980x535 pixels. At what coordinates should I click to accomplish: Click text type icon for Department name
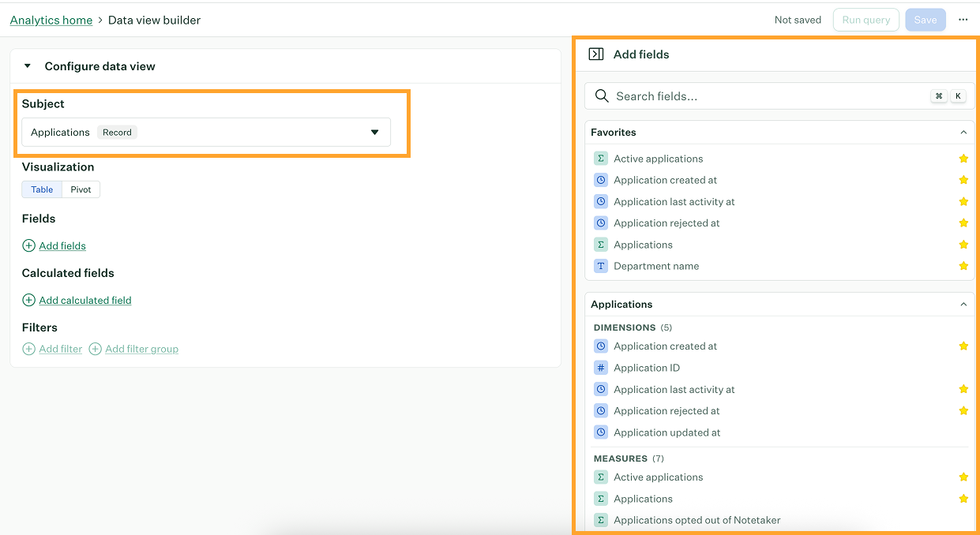(601, 266)
